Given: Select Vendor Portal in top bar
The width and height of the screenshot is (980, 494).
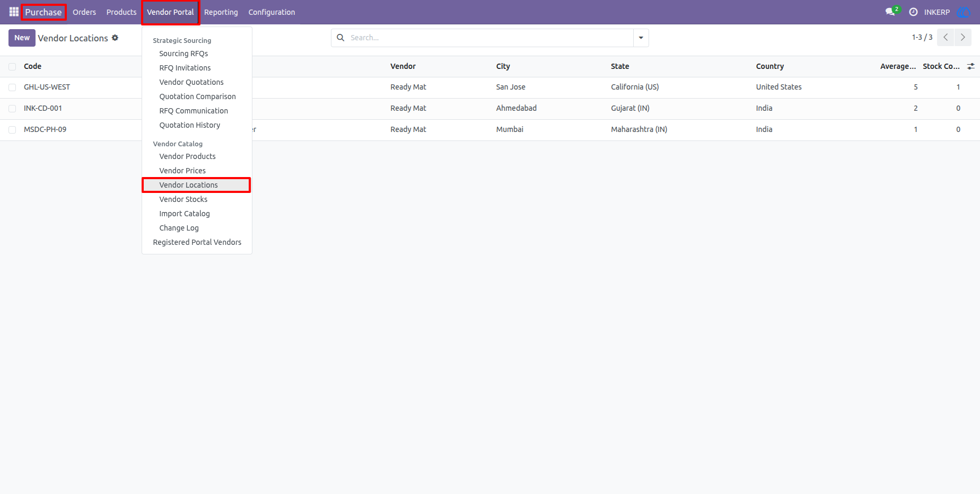Looking at the screenshot, I should point(170,12).
